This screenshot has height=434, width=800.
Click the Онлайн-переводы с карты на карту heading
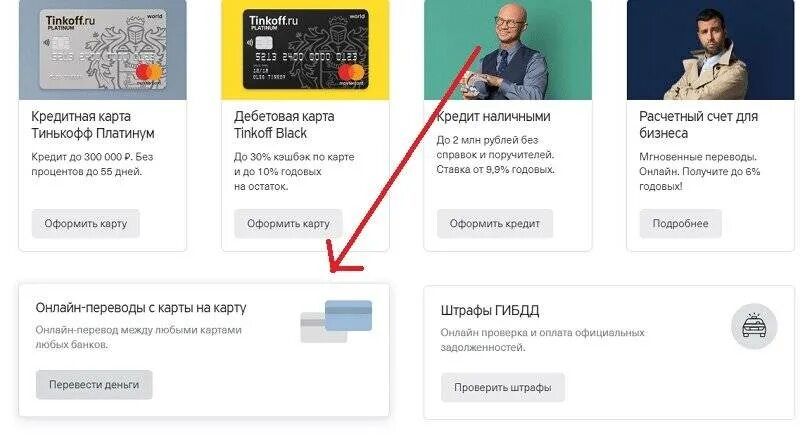[x=141, y=308]
